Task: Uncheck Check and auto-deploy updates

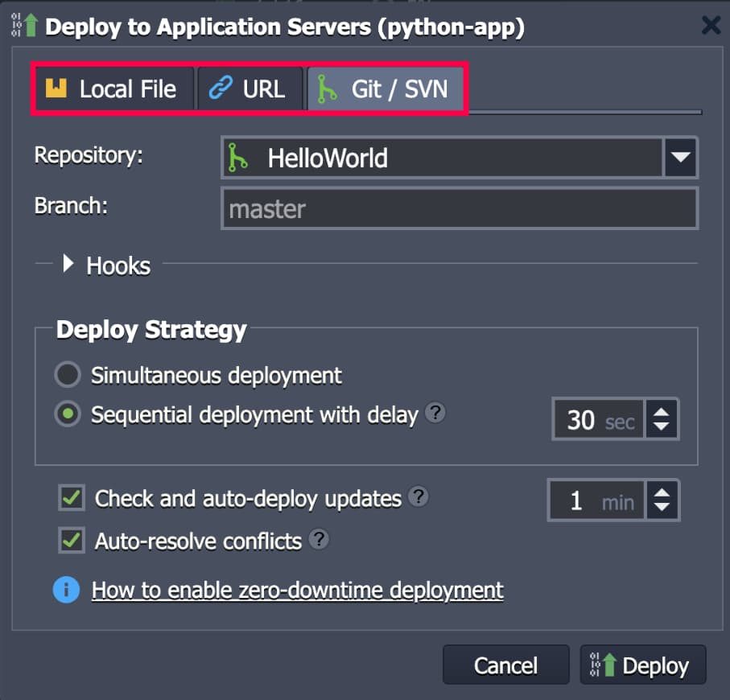Action: point(72,498)
